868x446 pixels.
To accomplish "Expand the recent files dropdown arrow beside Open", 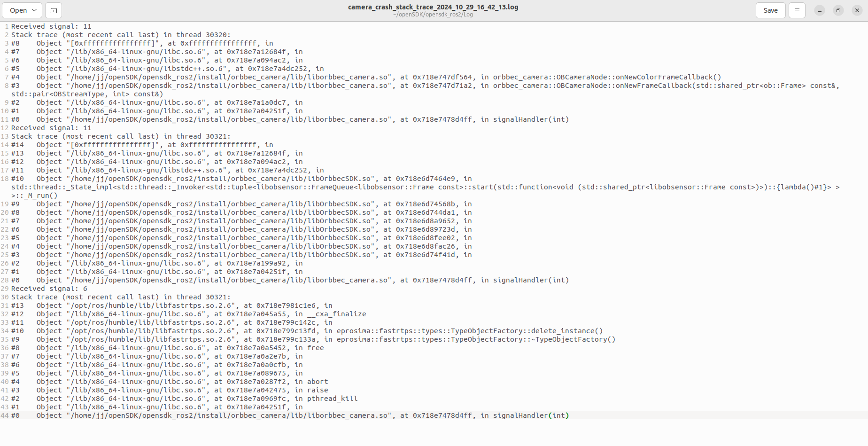I will (34, 10).
